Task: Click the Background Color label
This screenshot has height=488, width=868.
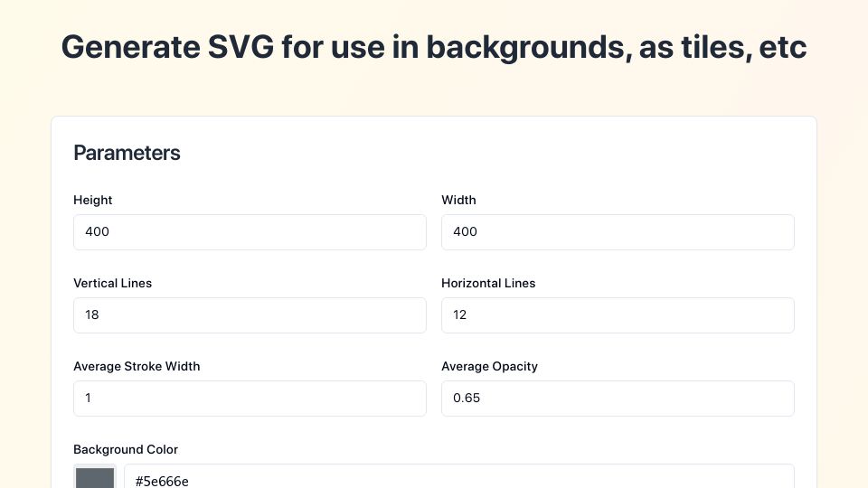Action: pos(126,449)
